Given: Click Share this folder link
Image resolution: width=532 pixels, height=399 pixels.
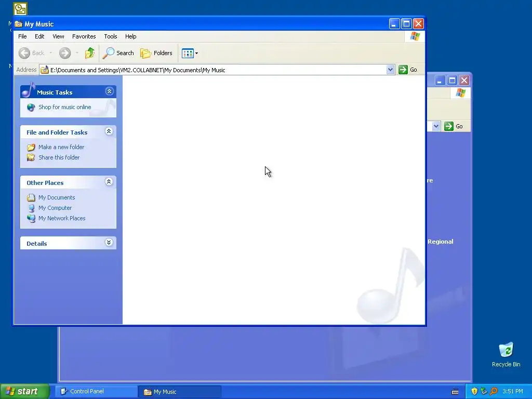Looking at the screenshot, I should pos(59,157).
